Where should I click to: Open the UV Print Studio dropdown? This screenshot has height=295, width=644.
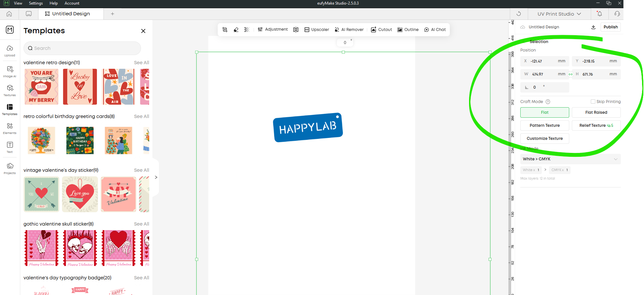pyautogui.click(x=559, y=14)
